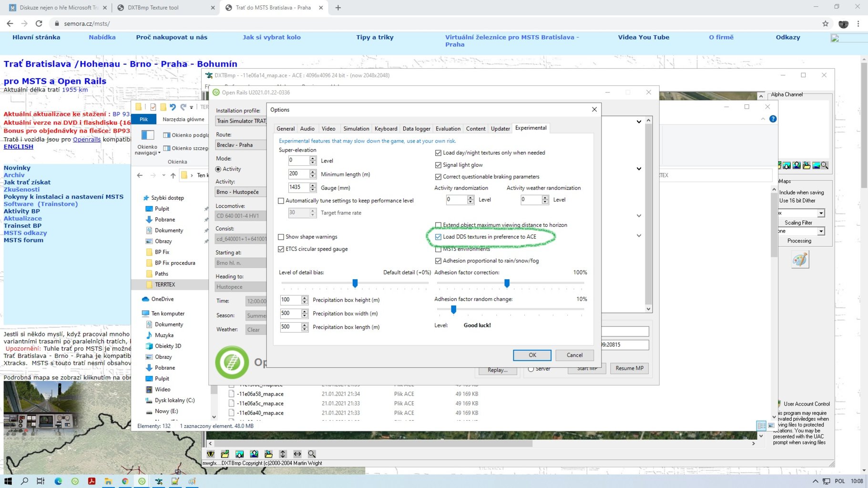Increase the Super-elevation Level spinner
The height and width of the screenshot is (488, 868).
click(313, 158)
